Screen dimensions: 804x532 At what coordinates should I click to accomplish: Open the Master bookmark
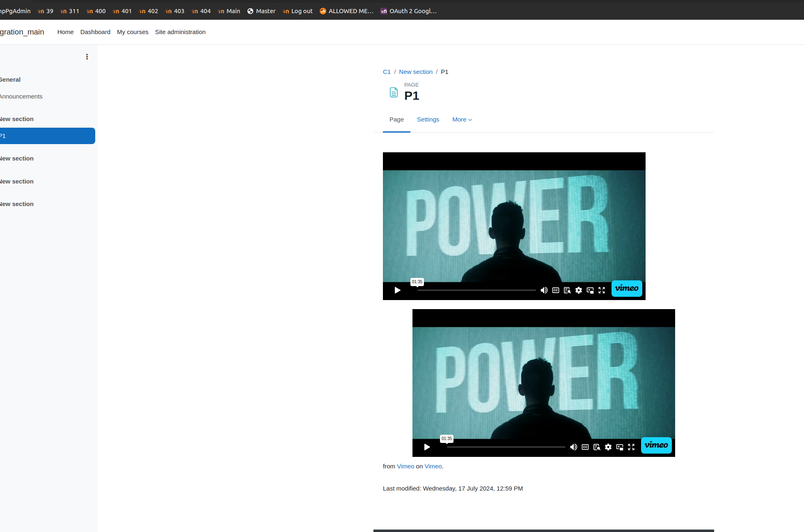pos(261,11)
